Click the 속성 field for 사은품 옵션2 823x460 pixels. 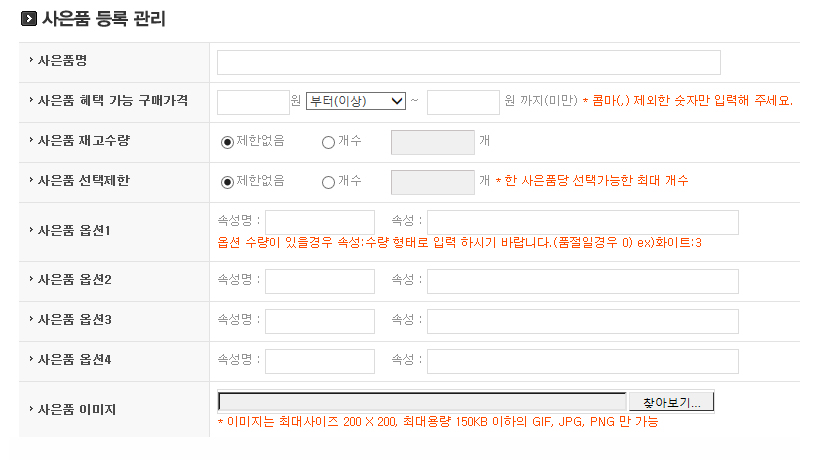582,281
